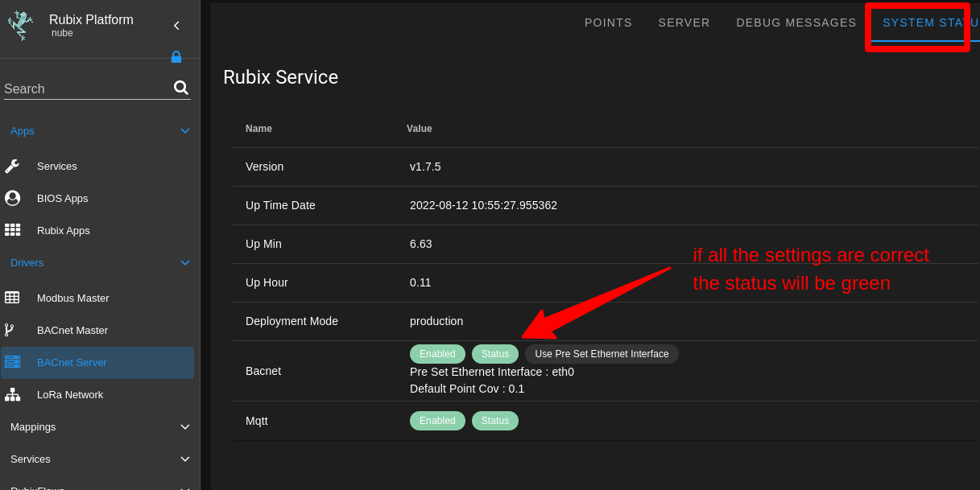This screenshot has height=490, width=980.
Task: Open Rubix Apps entry
Action: (64, 230)
